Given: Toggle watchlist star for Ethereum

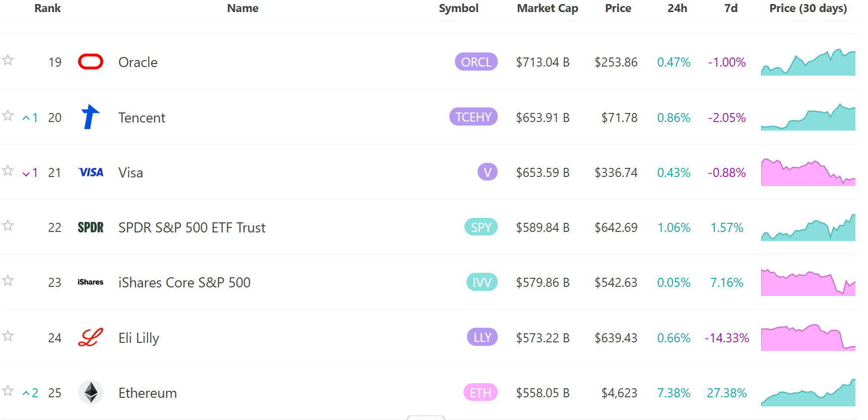Looking at the screenshot, I should tap(8, 391).
